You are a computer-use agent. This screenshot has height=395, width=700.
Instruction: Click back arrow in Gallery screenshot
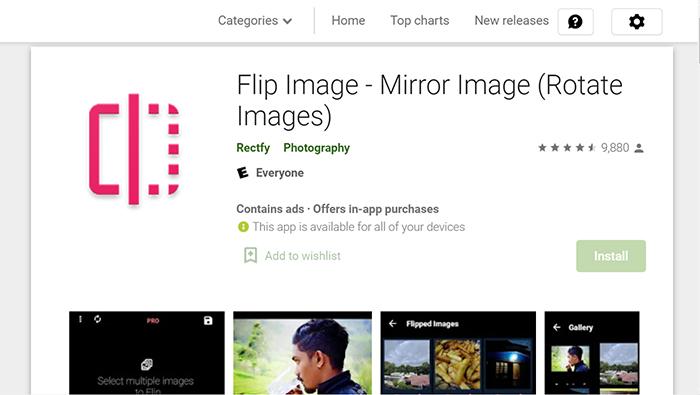(557, 327)
